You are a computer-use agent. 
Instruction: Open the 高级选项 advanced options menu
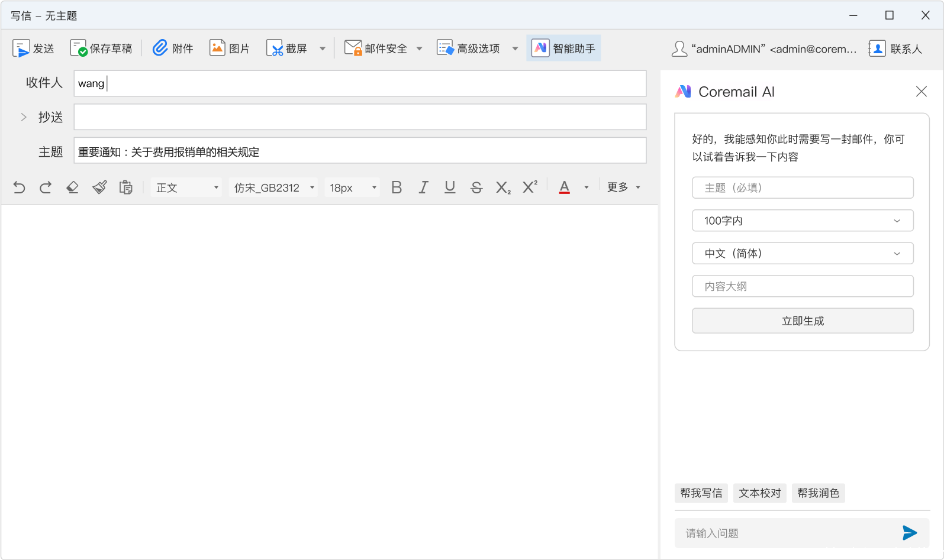[x=477, y=48]
